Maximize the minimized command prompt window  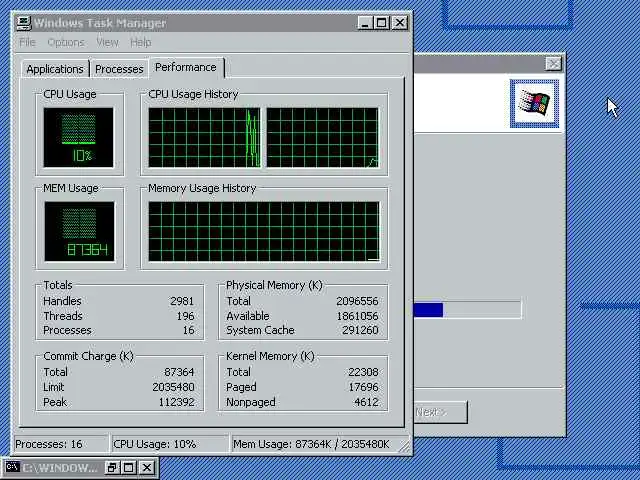point(128,467)
